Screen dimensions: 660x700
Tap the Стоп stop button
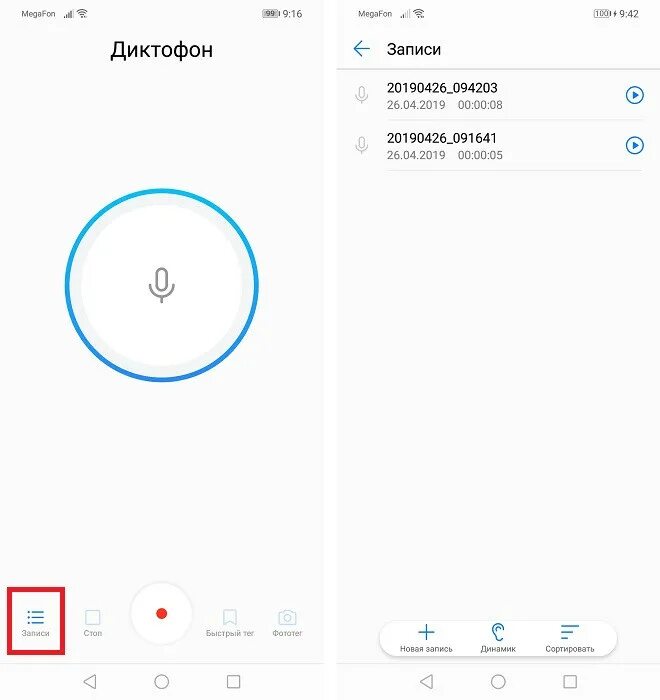92,622
